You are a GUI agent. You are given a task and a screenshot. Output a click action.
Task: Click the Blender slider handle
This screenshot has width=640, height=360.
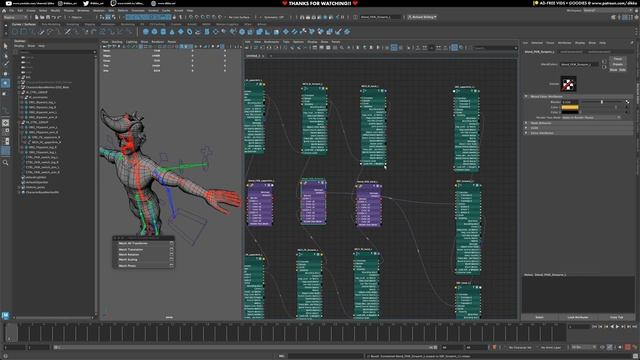point(602,102)
